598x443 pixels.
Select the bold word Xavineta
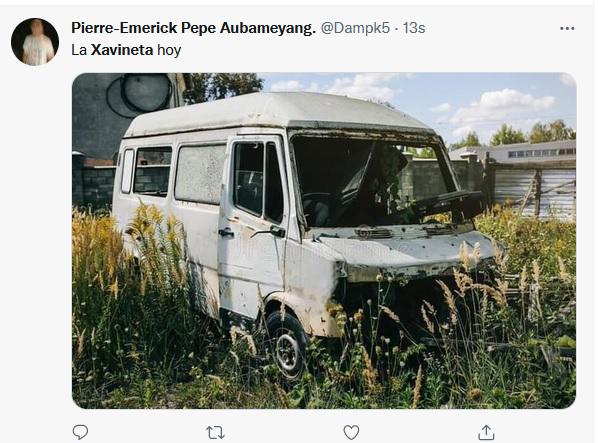(122, 50)
